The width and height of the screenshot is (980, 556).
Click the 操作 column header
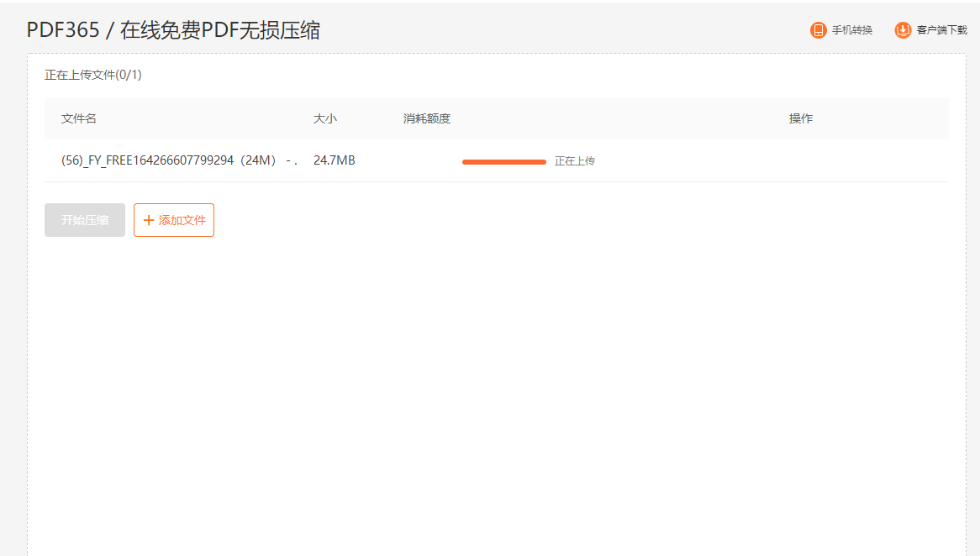pos(800,118)
